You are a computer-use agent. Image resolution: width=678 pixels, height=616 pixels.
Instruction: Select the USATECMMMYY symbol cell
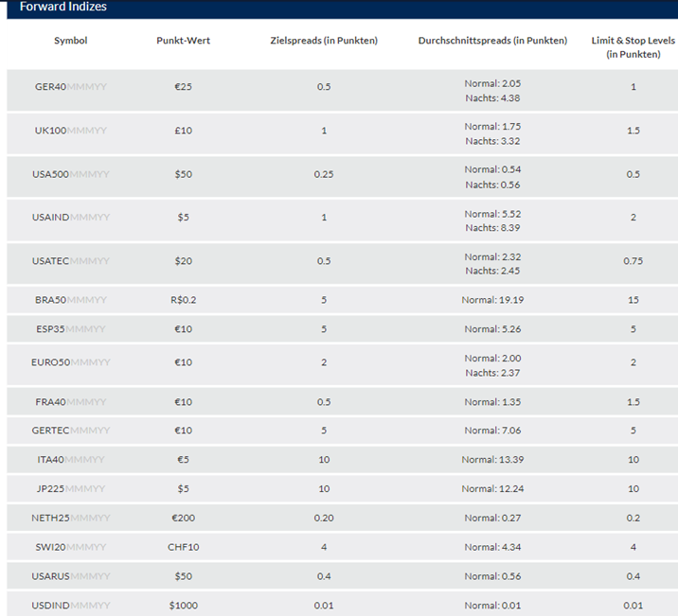pos(70,261)
